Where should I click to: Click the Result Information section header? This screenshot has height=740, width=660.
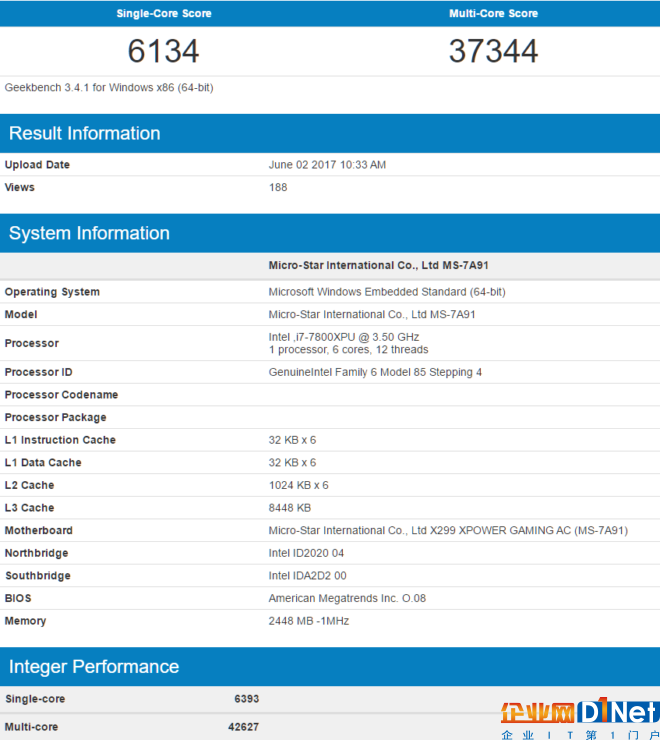(x=330, y=134)
